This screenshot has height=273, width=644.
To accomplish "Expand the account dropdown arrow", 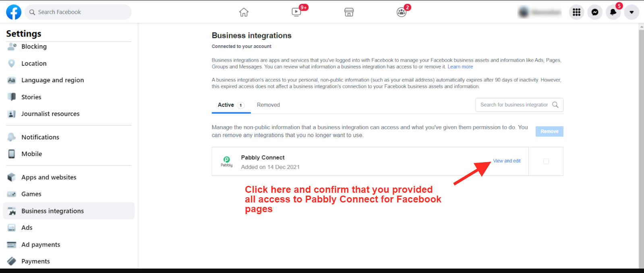I will coord(632,12).
